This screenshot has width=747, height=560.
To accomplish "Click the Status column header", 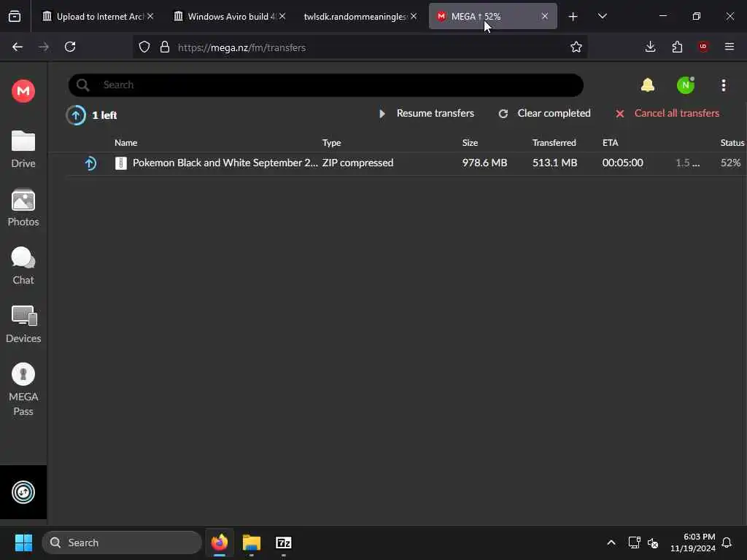I will coord(732,142).
